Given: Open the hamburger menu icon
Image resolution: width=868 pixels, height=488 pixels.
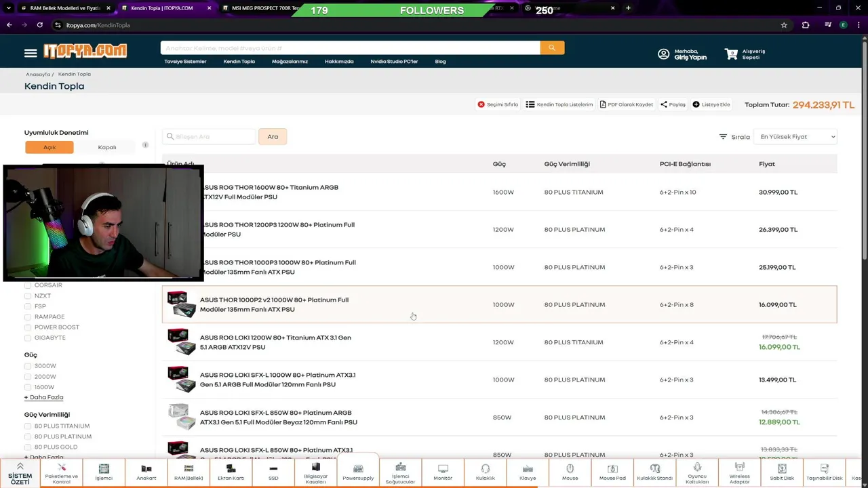Looking at the screenshot, I should 31,53.
